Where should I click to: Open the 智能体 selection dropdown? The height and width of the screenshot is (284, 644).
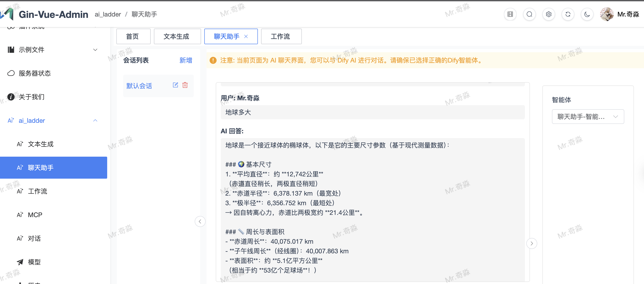click(x=587, y=117)
